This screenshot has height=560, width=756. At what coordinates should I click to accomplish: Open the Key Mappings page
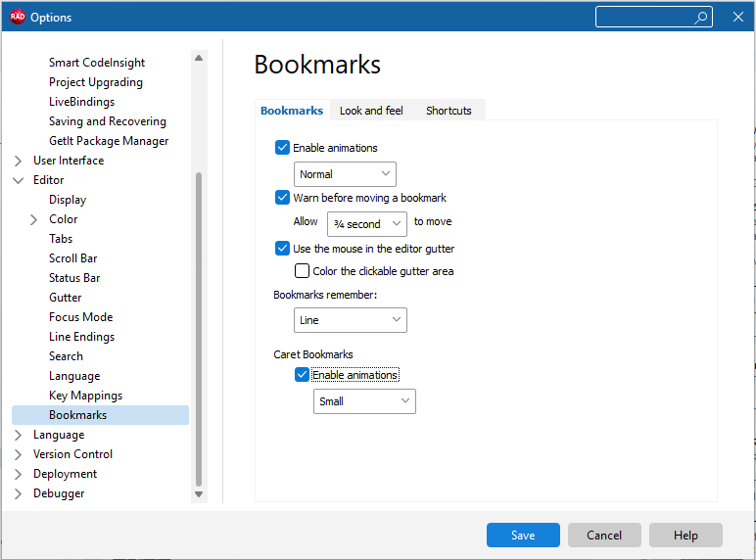pyautogui.click(x=85, y=396)
